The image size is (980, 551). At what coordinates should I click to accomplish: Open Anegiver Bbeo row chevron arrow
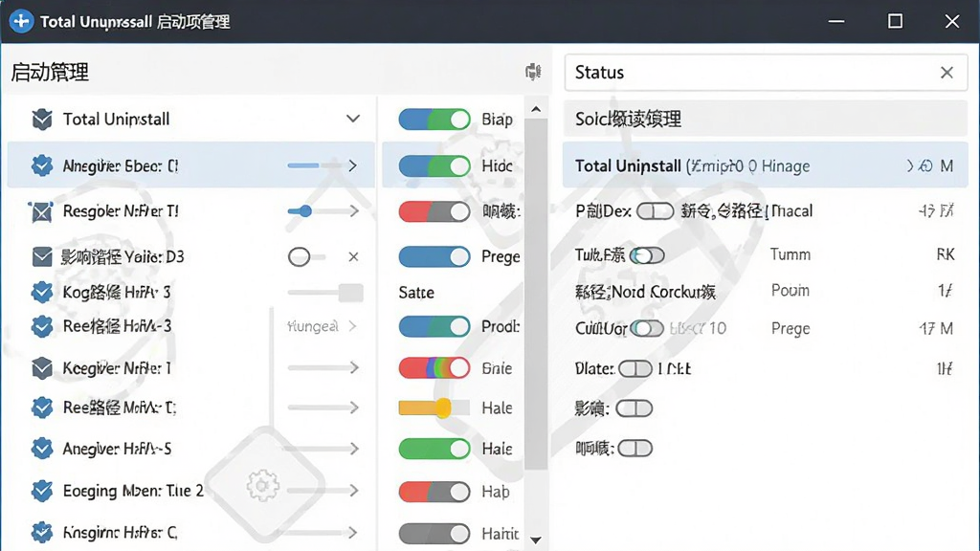click(352, 165)
